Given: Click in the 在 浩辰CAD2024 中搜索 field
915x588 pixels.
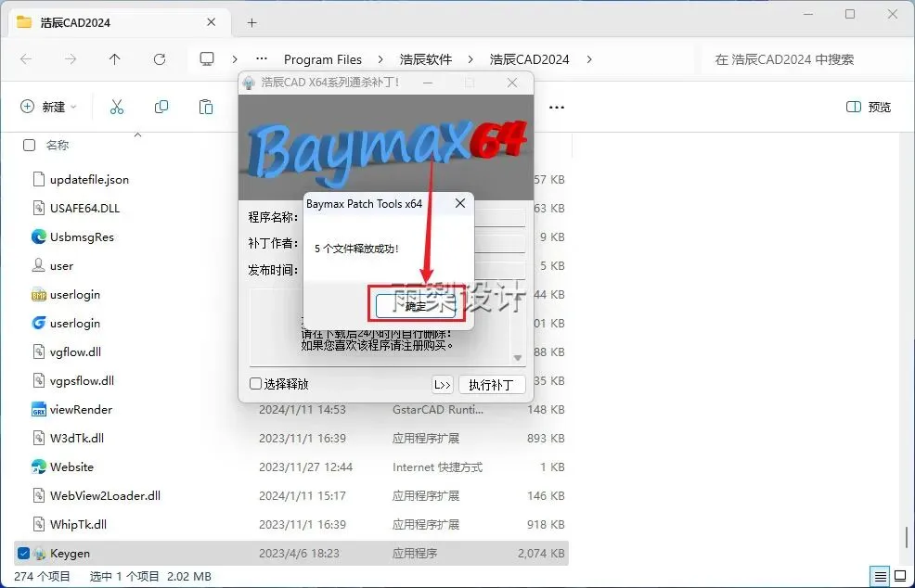Looking at the screenshot, I should [x=803, y=59].
